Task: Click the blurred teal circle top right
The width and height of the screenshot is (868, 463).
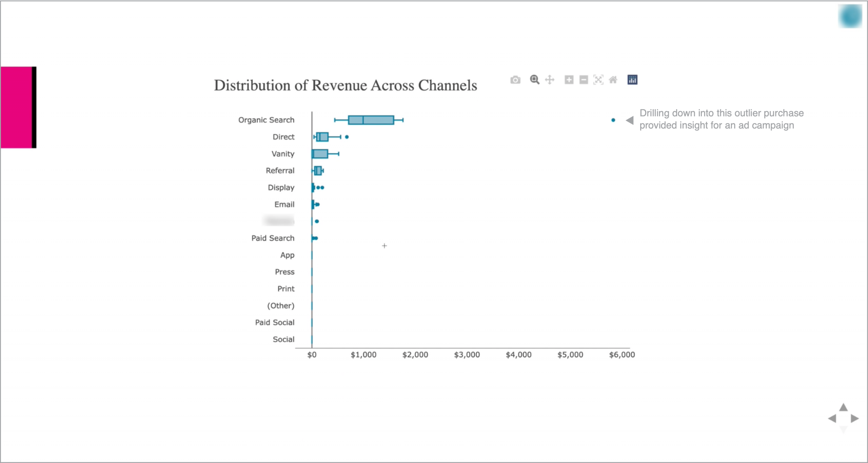Action: 850,16
